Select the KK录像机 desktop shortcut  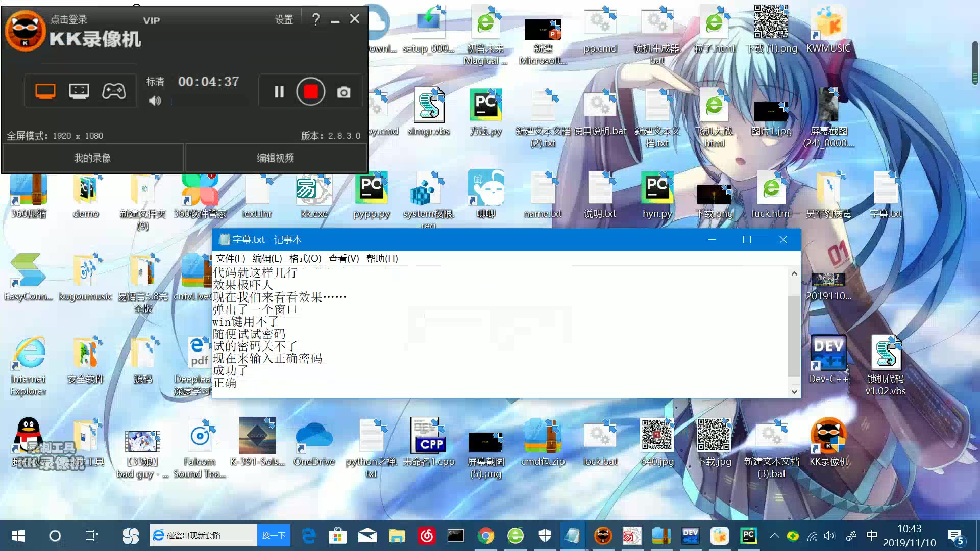tap(828, 443)
